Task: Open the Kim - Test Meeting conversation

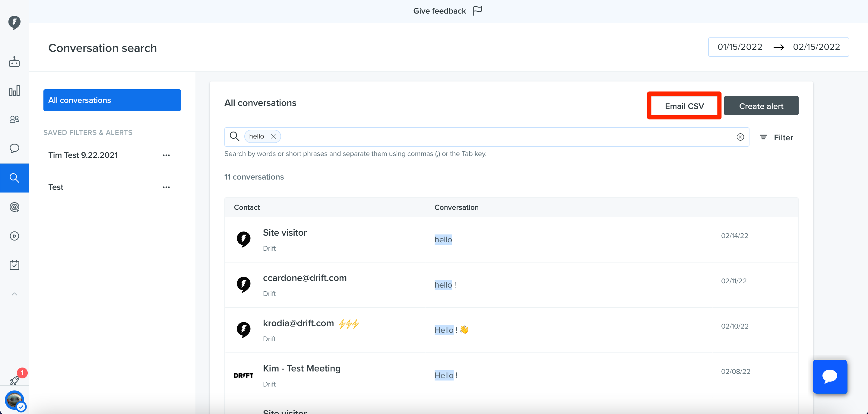Action: coord(512,375)
